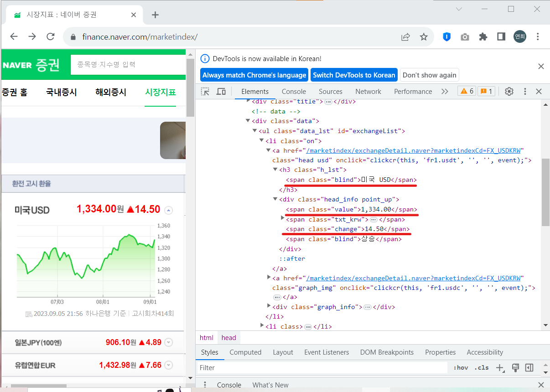The height and width of the screenshot is (392, 550).
Task: Click the 종목명 search input on Naver
Action: [x=128, y=65]
